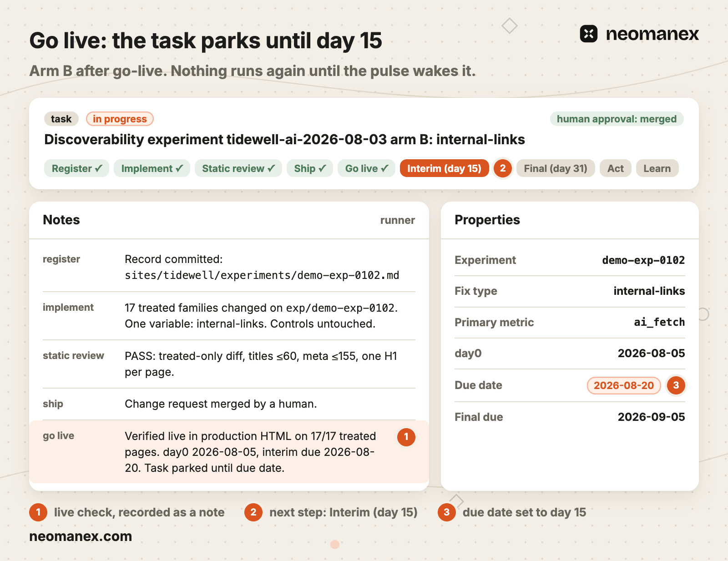The height and width of the screenshot is (561, 728).
Task: Select the ship note row label
Action: 53,404
